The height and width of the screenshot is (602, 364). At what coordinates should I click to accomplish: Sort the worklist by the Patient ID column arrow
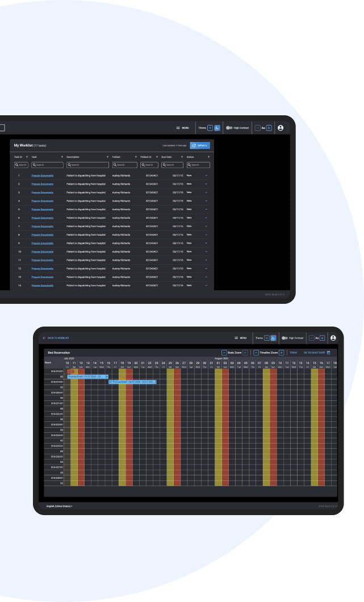click(157, 157)
